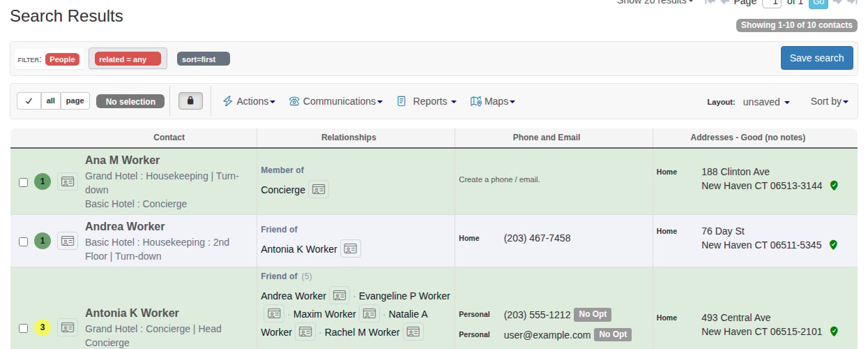Open Ana M Worker contact name
The width and height of the screenshot is (868, 349).
[122, 160]
